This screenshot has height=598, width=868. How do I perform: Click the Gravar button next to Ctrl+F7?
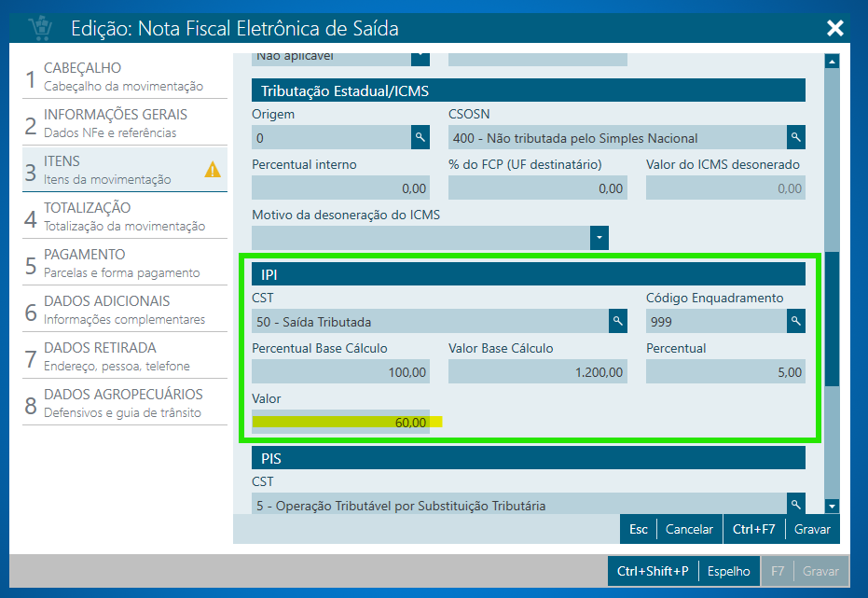tap(811, 529)
